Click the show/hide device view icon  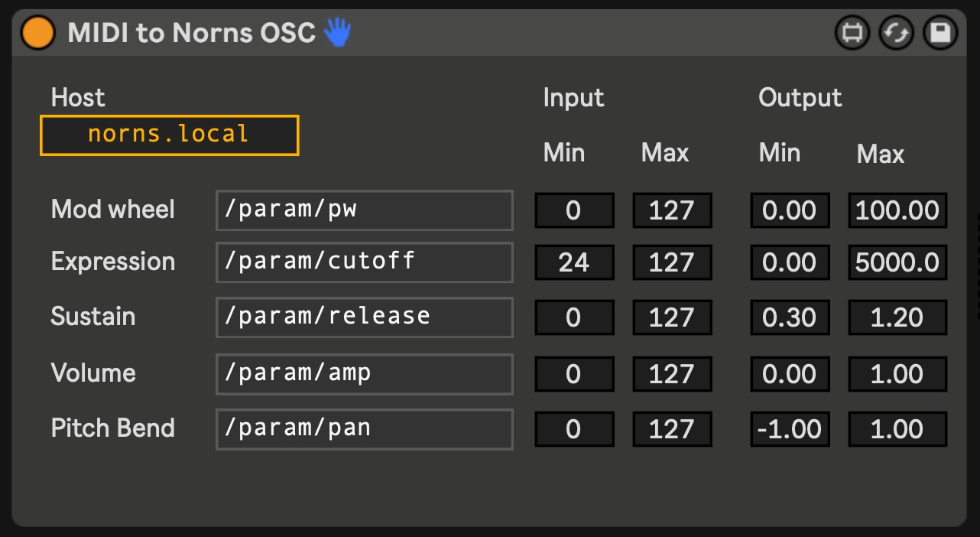click(852, 34)
